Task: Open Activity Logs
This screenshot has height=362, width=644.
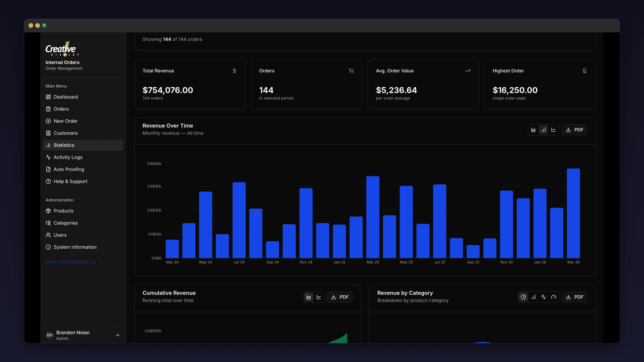Action: pyautogui.click(x=68, y=157)
